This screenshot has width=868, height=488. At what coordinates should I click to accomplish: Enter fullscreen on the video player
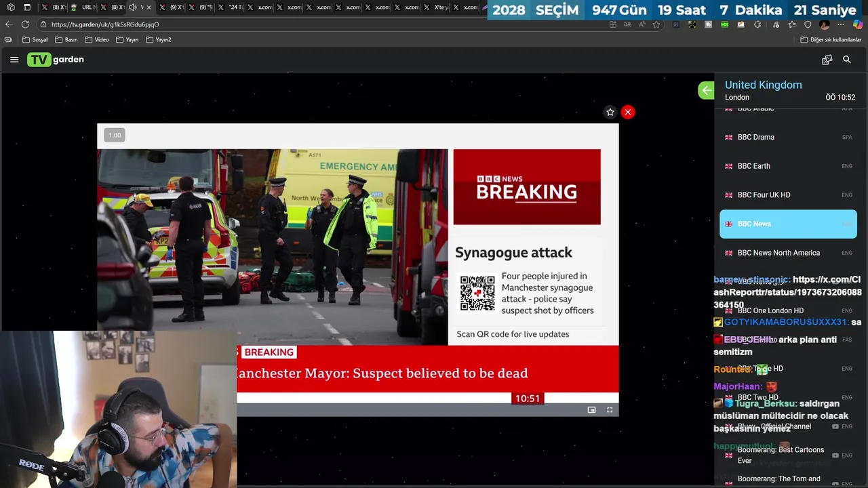(x=610, y=410)
